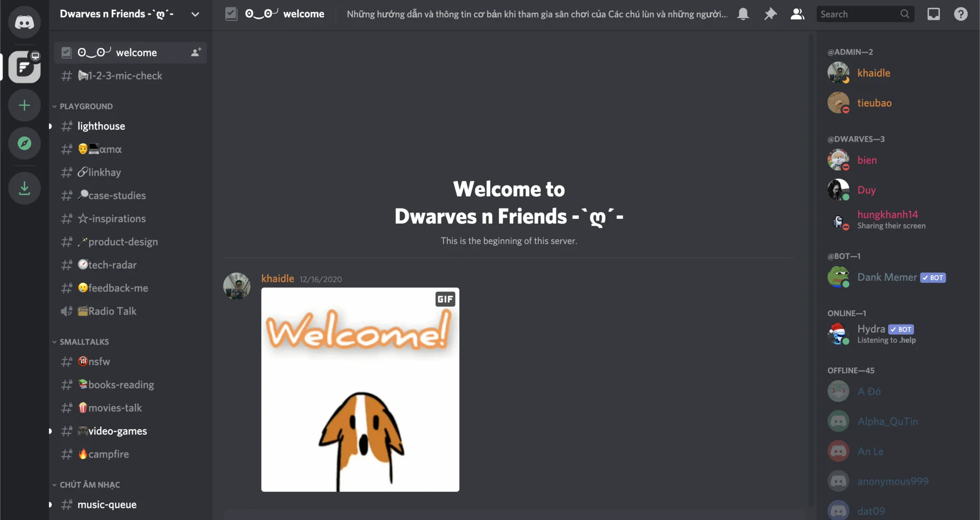
Task: Open the Download Apps icon
Action: click(x=24, y=188)
